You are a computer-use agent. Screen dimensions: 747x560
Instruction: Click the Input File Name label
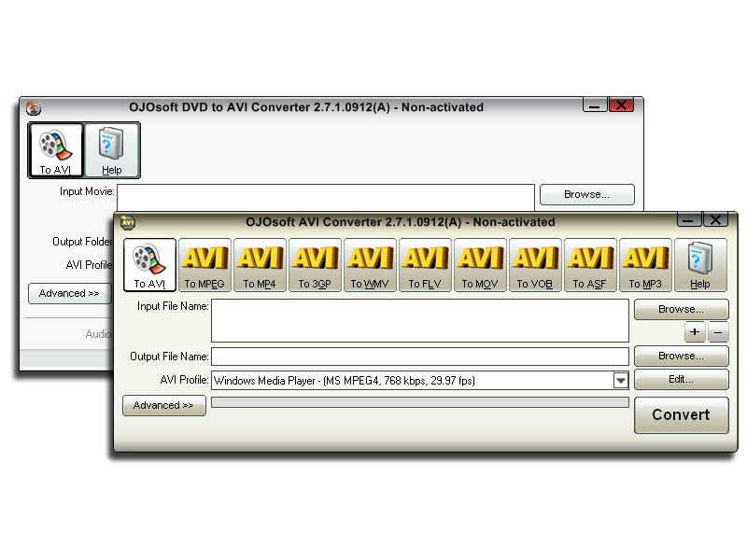(173, 306)
